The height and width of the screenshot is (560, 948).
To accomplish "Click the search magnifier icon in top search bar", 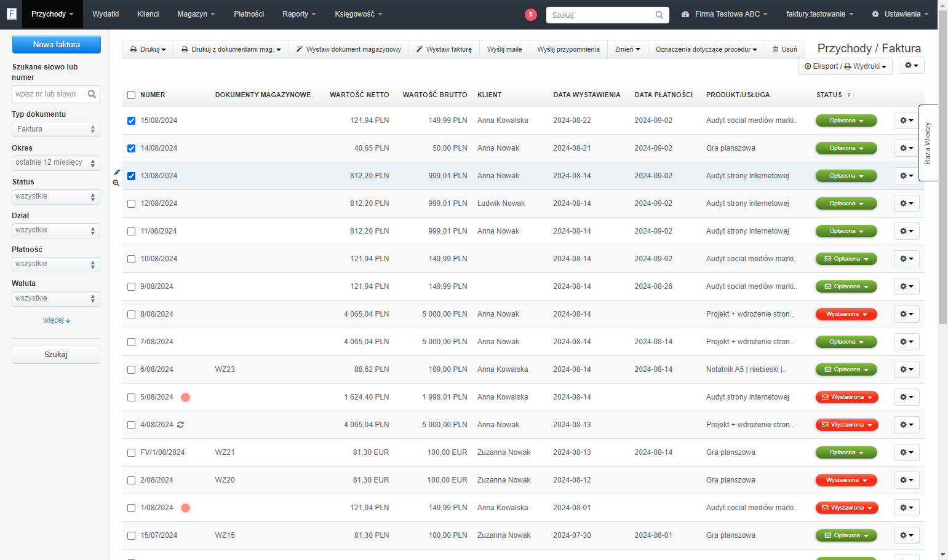I will [659, 15].
